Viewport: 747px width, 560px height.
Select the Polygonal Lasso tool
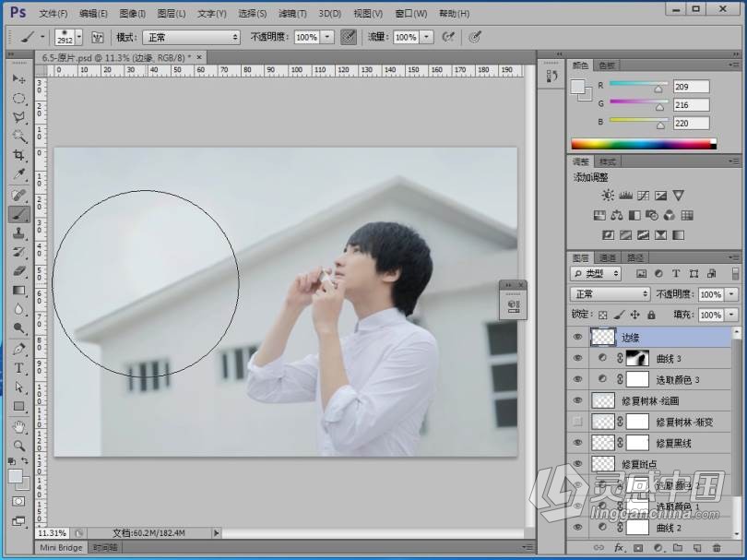tap(19, 117)
